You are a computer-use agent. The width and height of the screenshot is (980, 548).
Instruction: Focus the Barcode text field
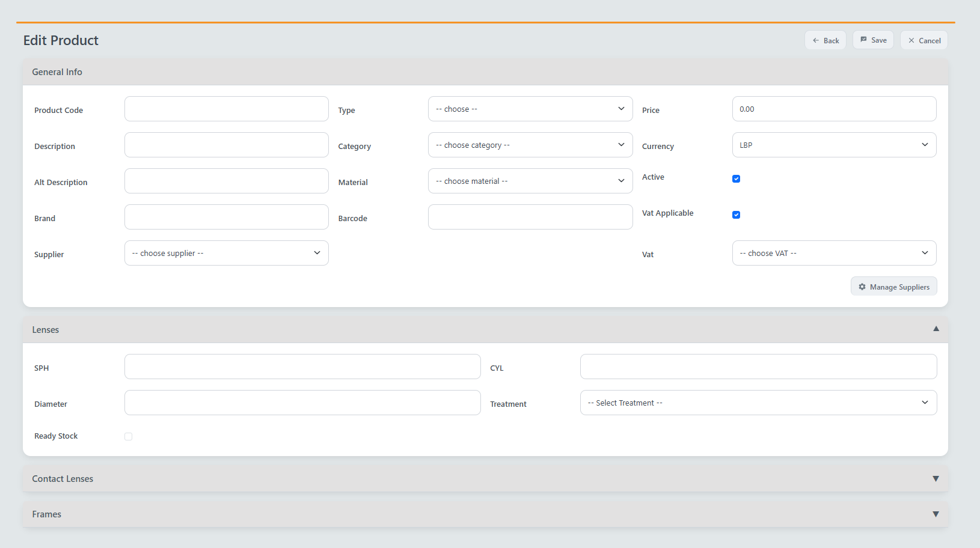tap(530, 217)
